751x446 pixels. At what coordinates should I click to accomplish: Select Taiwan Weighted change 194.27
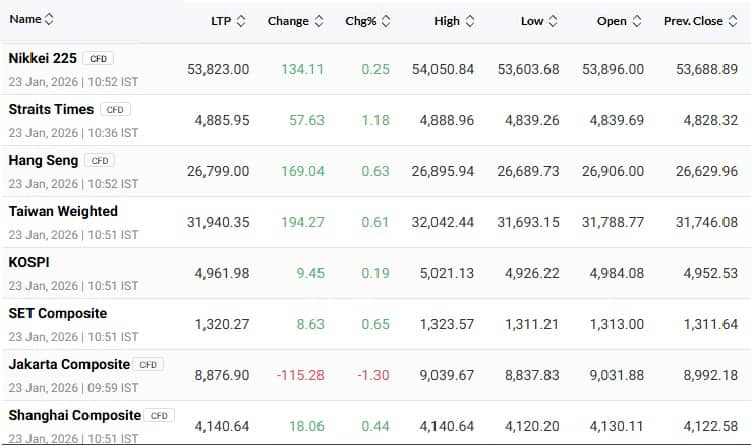point(303,222)
